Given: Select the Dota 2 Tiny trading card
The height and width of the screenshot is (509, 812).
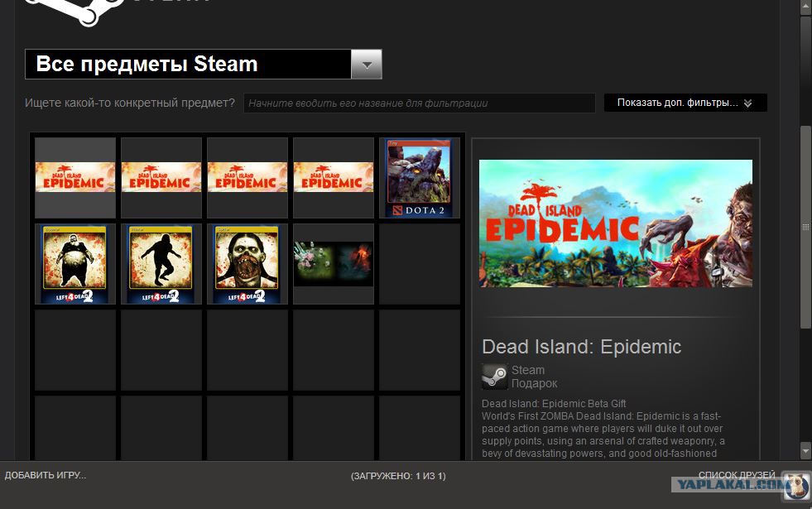Looking at the screenshot, I should coord(420,178).
